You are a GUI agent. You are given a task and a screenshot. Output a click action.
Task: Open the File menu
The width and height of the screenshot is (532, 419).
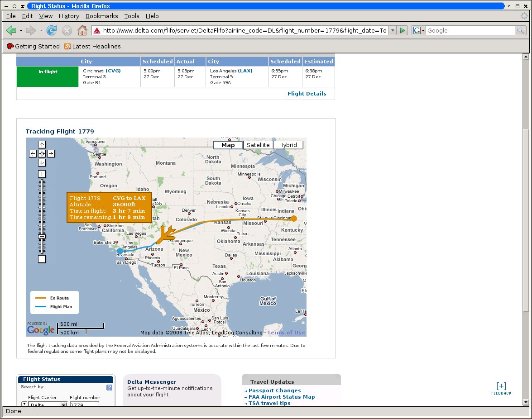click(x=11, y=16)
